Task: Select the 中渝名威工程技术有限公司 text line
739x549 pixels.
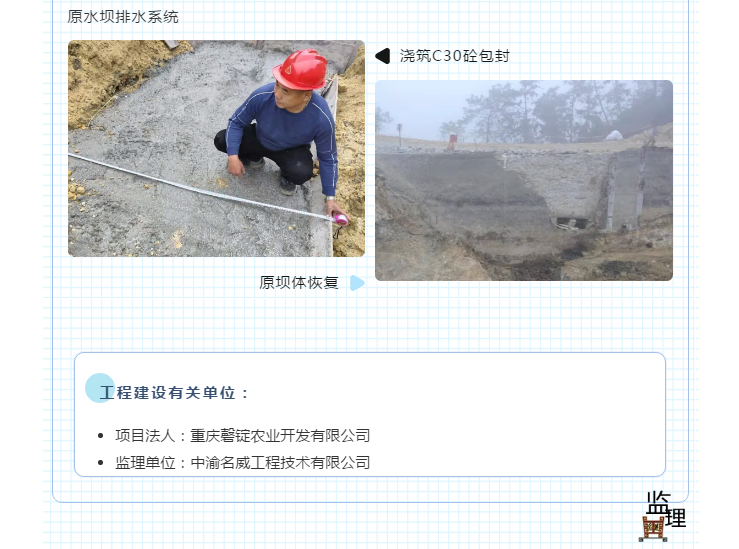Action: pyautogui.click(x=280, y=463)
